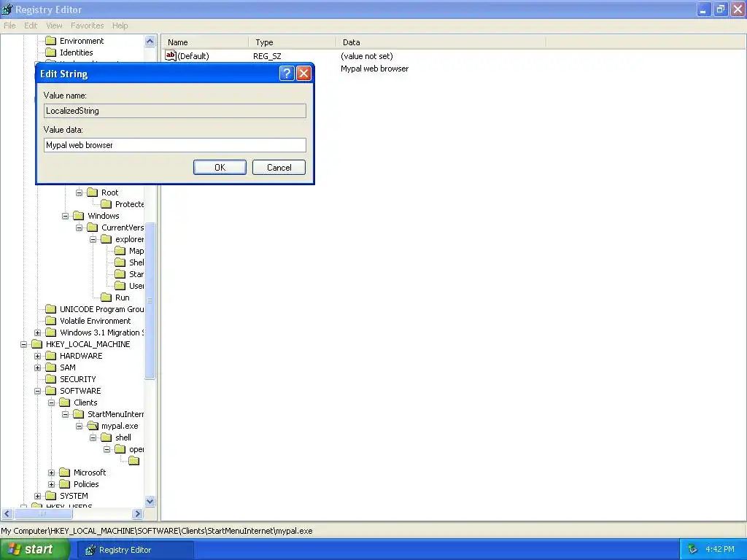Open the View menu

point(54,26)
